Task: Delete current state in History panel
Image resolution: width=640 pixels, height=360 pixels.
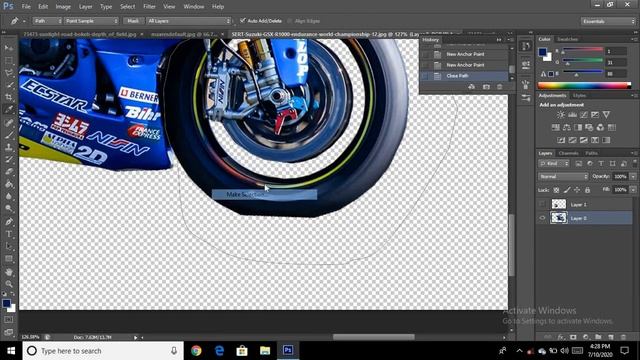Action: [500, 87]
